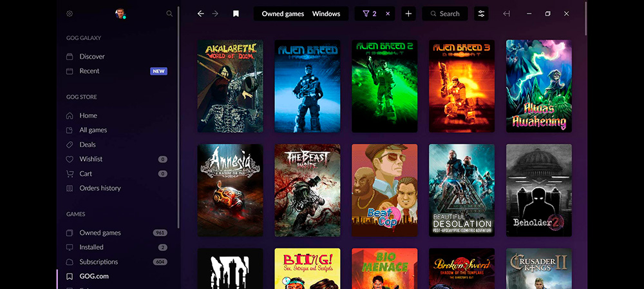644x289 pixels.
Task: Click the Wishlist heart icon
Action: click(x=70, y=159)
